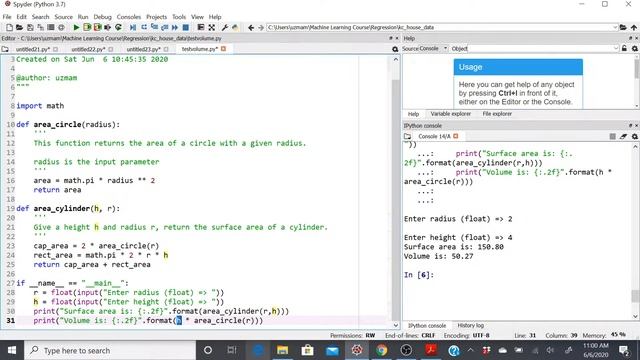Step over the current line (debug)
The image size is (640, 360).
(144, 27)
